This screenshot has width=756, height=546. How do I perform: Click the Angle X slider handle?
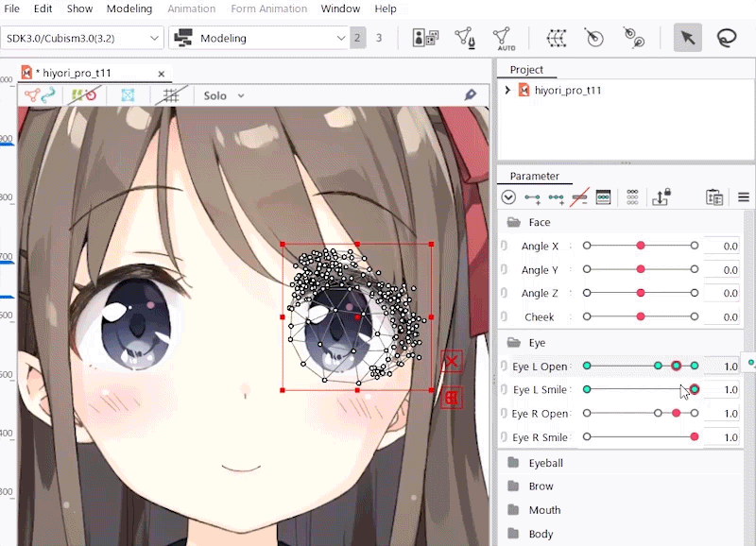pyautogui.click(x=641, y=246)
